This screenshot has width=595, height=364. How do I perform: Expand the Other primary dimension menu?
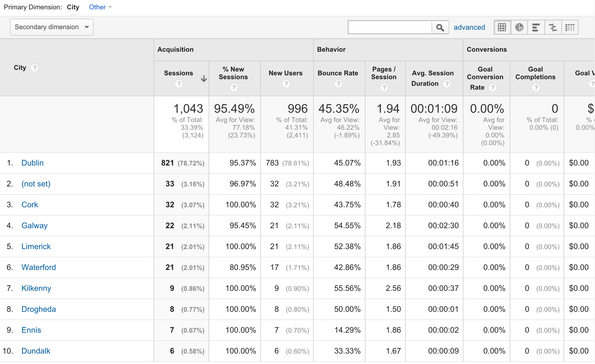[100, 7]
